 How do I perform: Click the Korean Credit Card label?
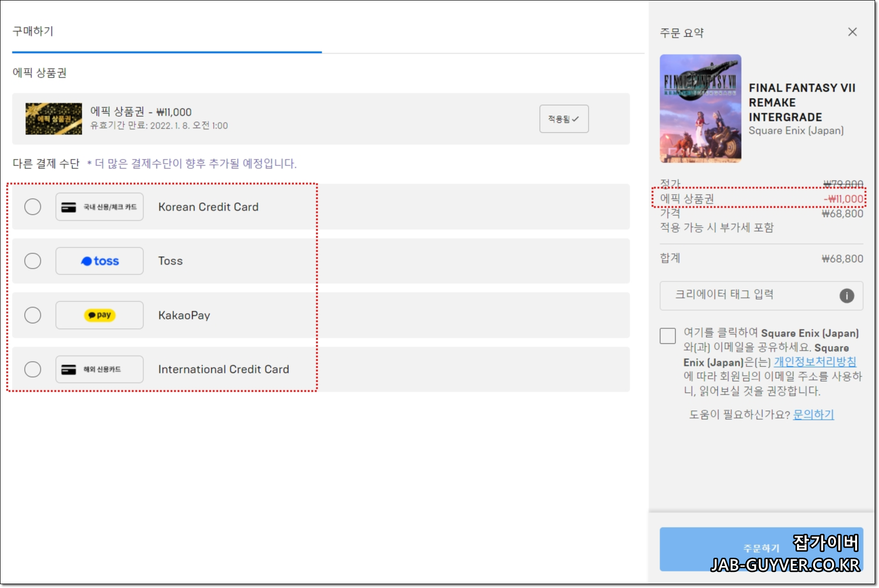click(x=209, y=207)
